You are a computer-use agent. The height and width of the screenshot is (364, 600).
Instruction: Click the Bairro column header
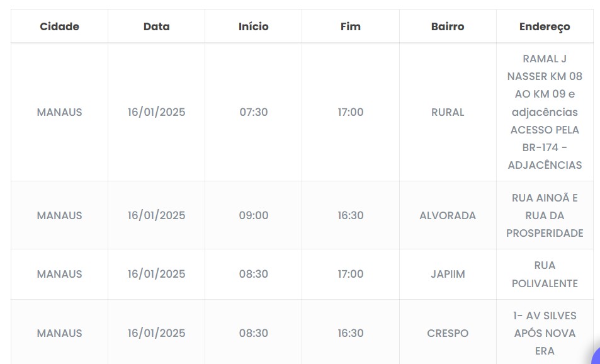[x=448, y=26]
